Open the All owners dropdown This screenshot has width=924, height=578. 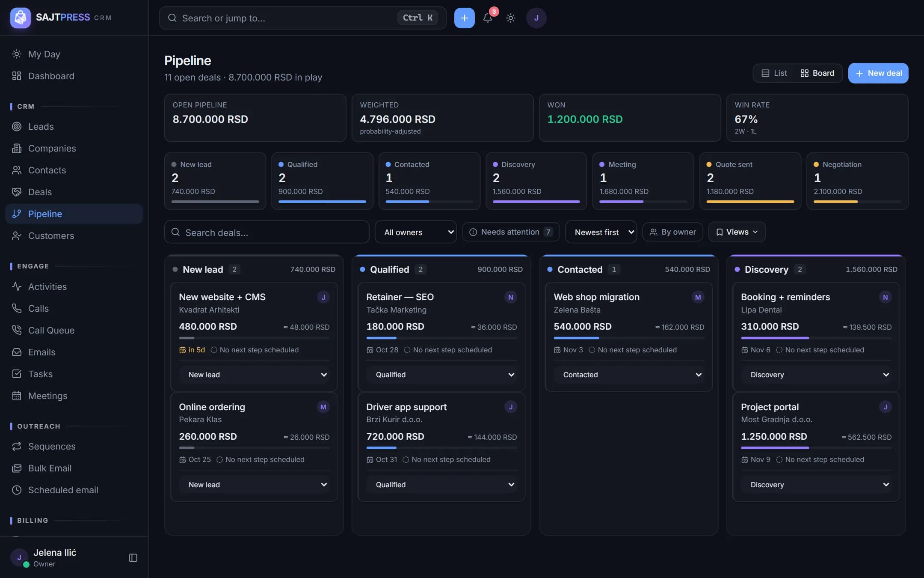[x=416, y=232]
